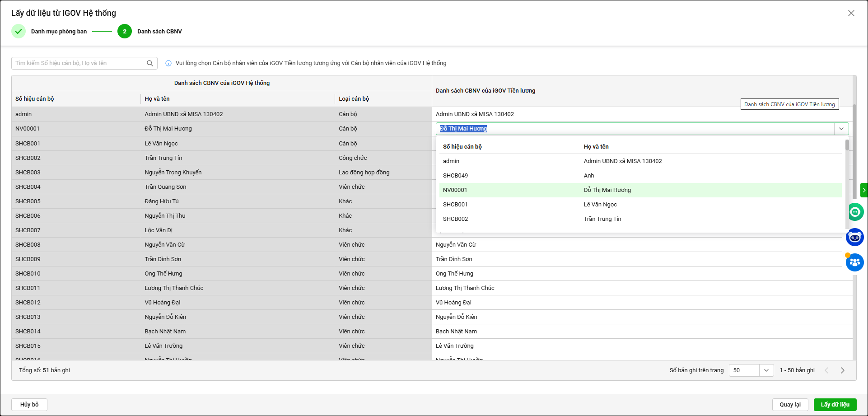Click the Tổng số 51 bản ghi label
Viewport: 868px width, 416px height.
44,370
